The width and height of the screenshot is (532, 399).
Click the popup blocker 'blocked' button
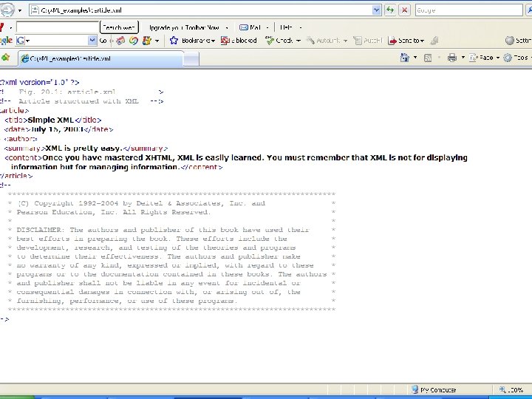(239, 41)
